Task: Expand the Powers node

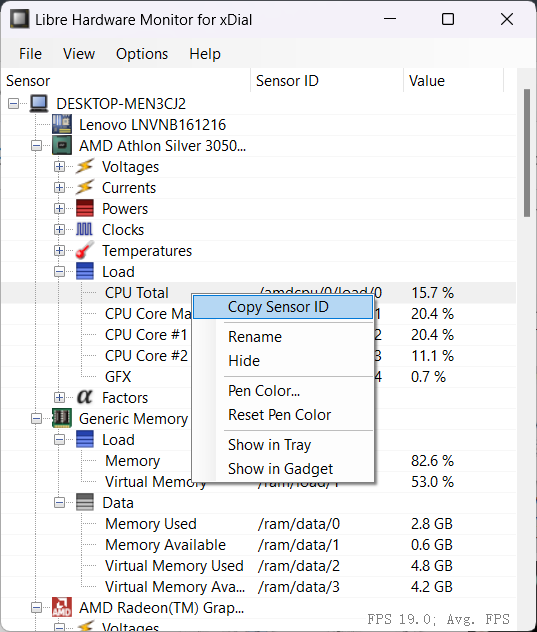Action: (59, 208)
